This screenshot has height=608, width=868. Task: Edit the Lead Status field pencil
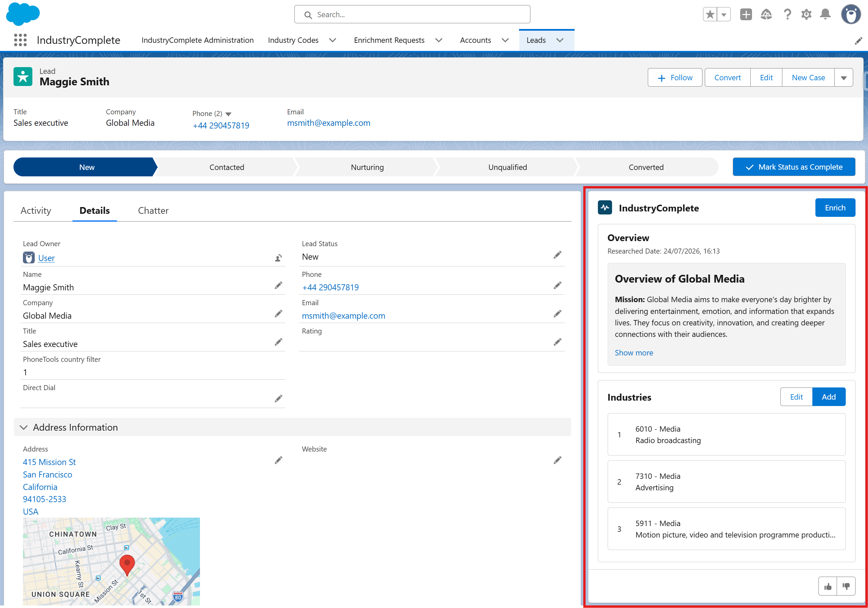(558, 255)
